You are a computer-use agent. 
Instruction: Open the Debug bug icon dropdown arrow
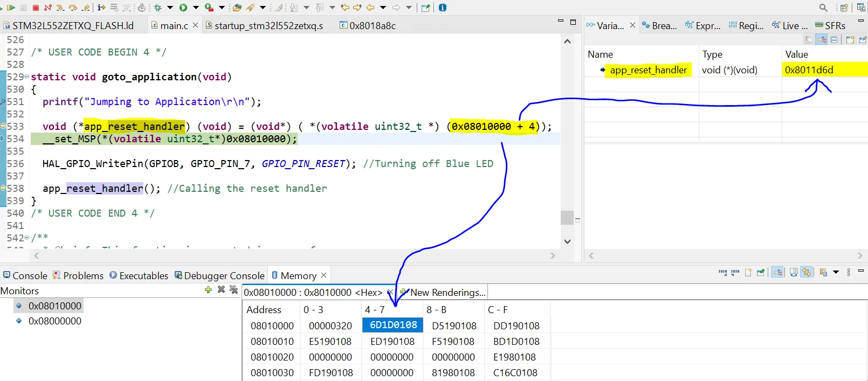tap(170, 8)
